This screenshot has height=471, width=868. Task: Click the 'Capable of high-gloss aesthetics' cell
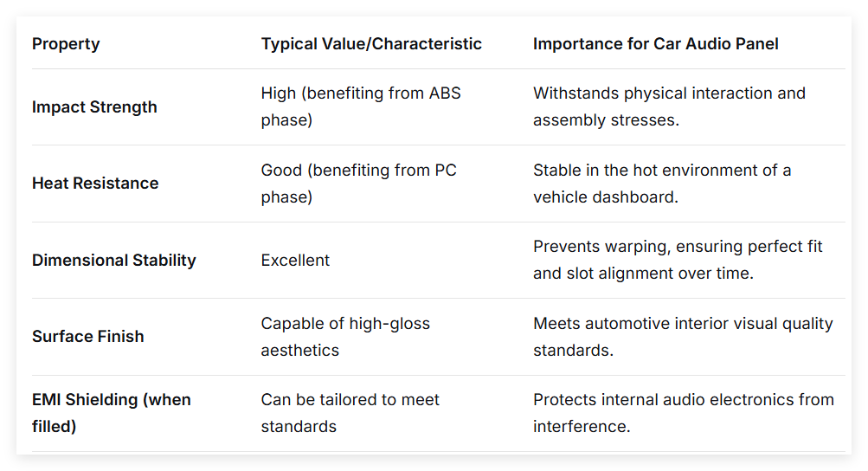pyautogui.click(x=345, y=336)
